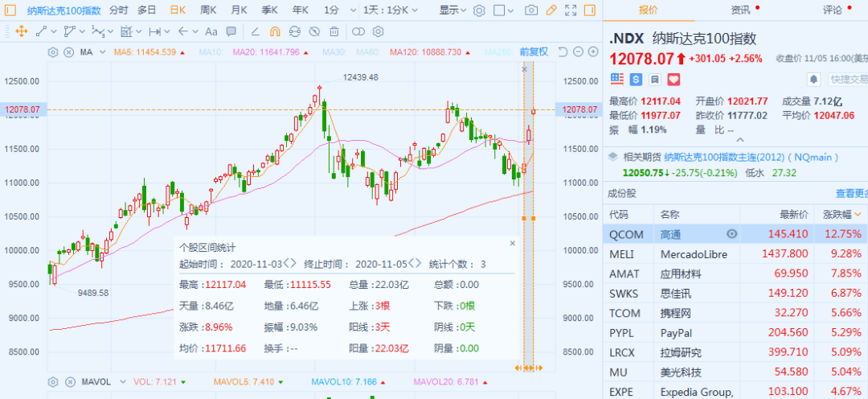868x399 pixels.
Task: Switch to 分时 intraday view
Action: point(118,10)
